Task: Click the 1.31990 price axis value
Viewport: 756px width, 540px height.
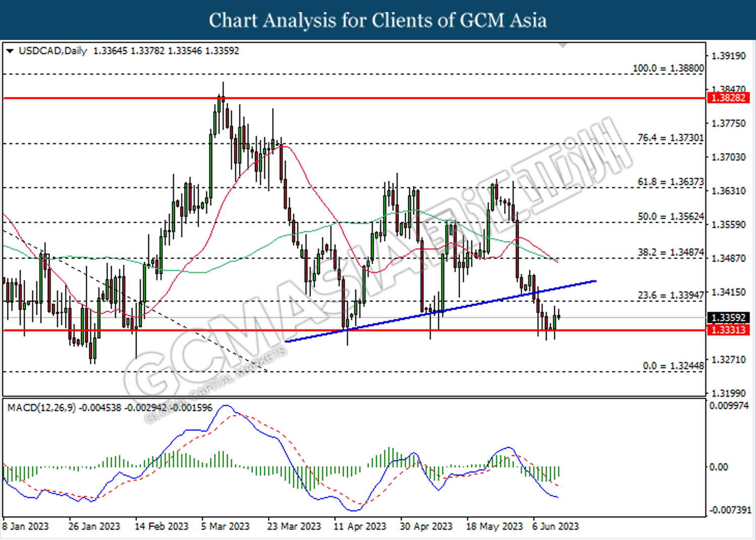Action: point(728,393)
